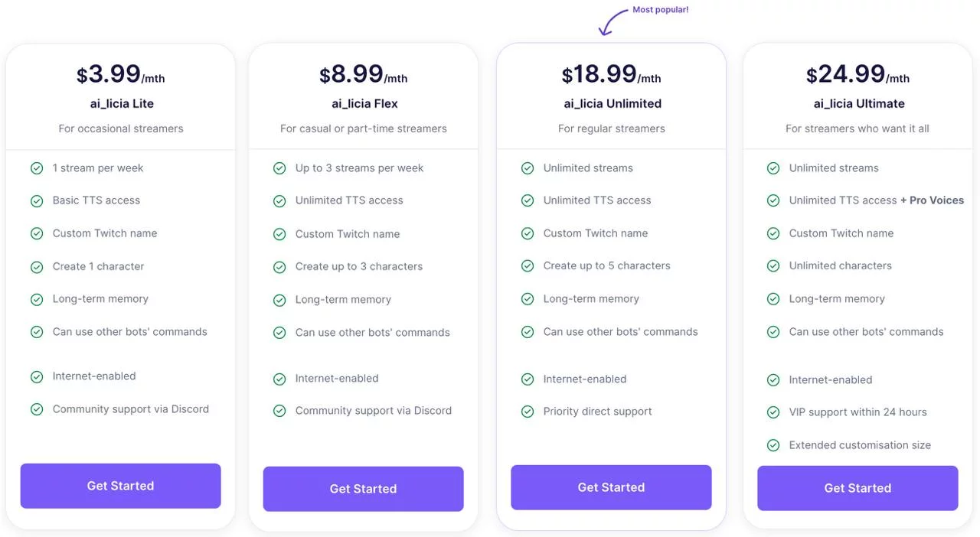Viewport: 980px width, 537px height.
Task: Click checkmark beside 'Create up to 3 characters'
Action: click(279, 267)
